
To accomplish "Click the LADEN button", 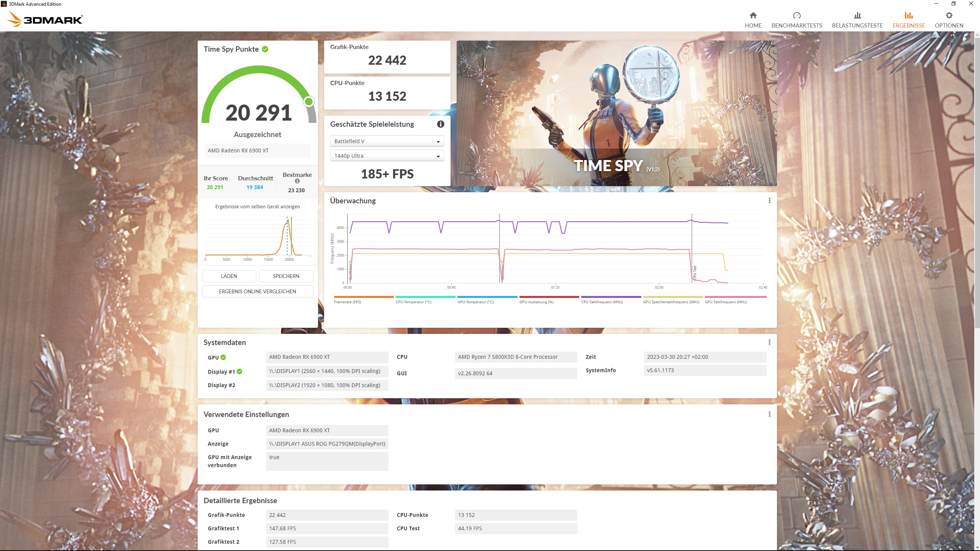I will click(229, 276).
